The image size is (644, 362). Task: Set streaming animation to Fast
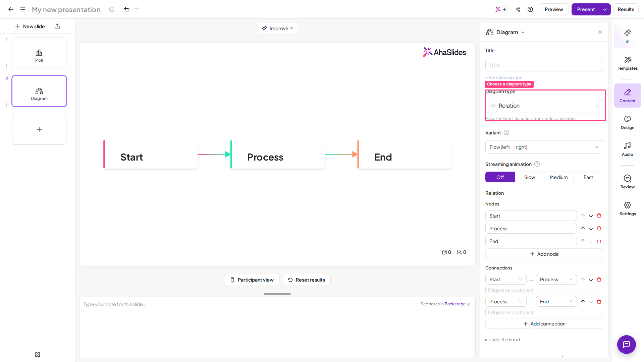tap(588, 177)
